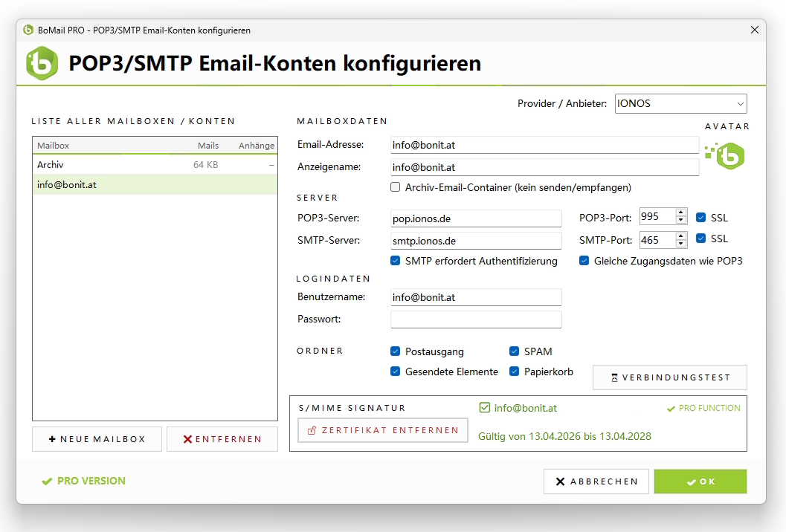
Task: Run the Verbindungstest button
Action: tap(670, 377)
